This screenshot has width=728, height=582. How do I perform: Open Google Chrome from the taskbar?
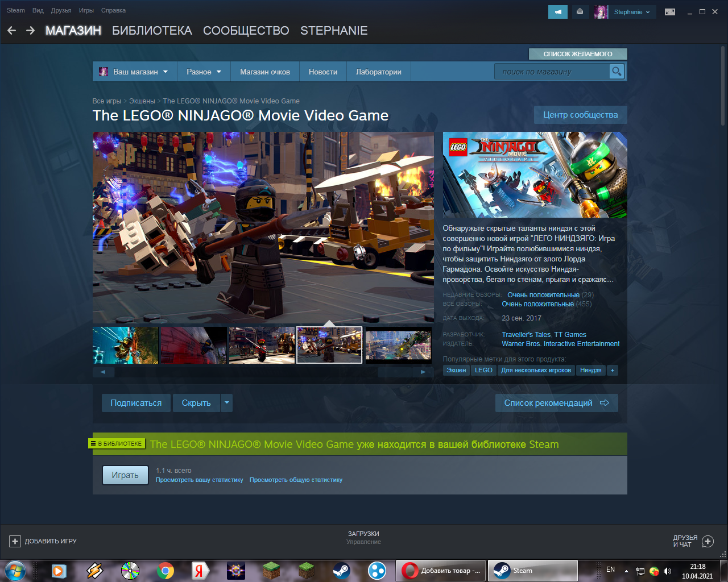[166, 570]
